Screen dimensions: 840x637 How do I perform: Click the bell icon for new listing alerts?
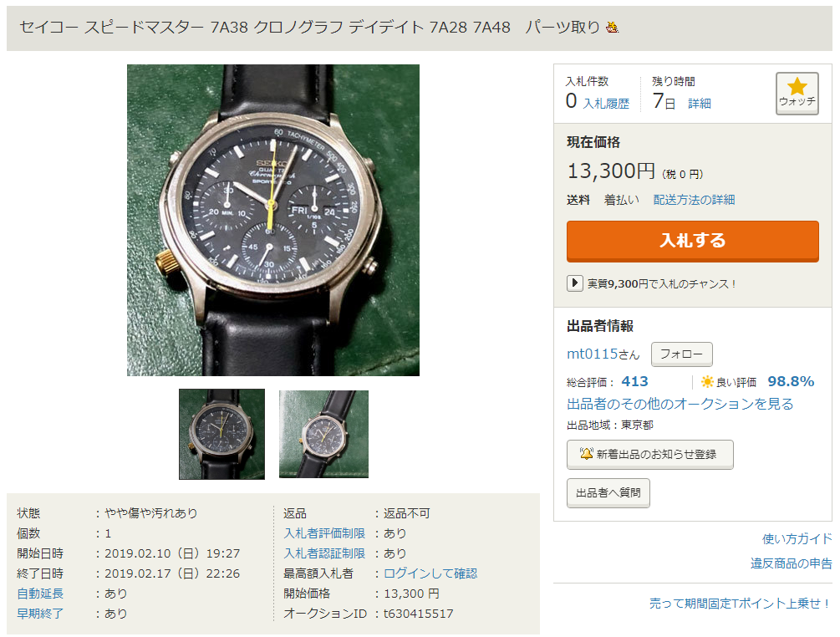586,454
